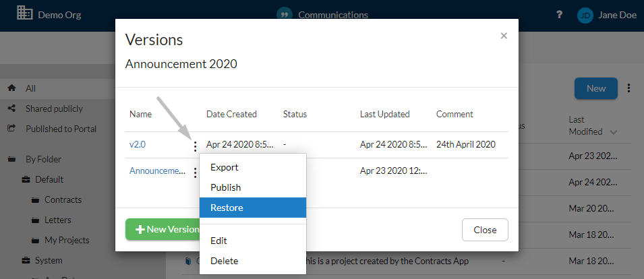The width and height of the screenshot is (644, 279).
Task: Open the Announceme... version link
Action: tap(157, 171)
